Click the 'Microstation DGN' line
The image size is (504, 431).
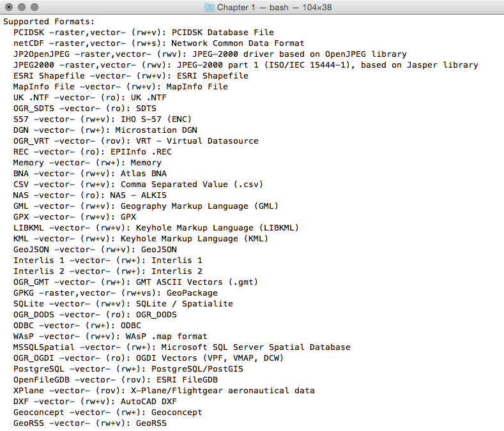[x=105, y=130]
